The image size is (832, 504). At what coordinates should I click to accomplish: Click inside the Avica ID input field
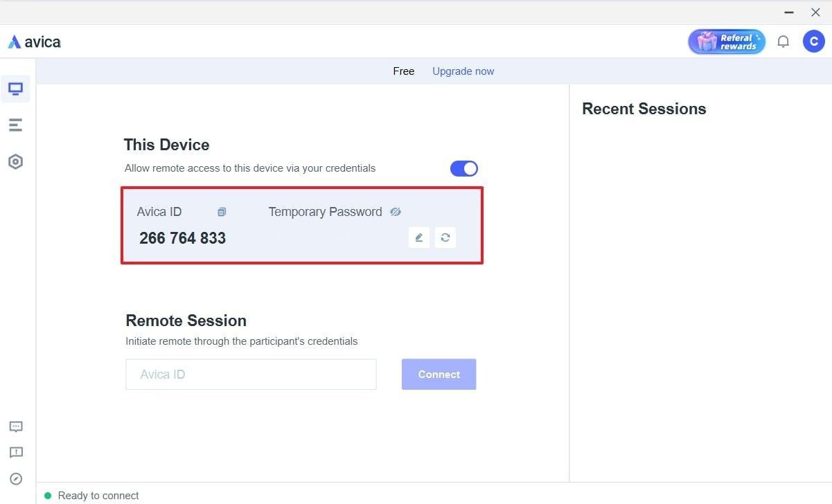pyautogui.click(x=251, y=374)
